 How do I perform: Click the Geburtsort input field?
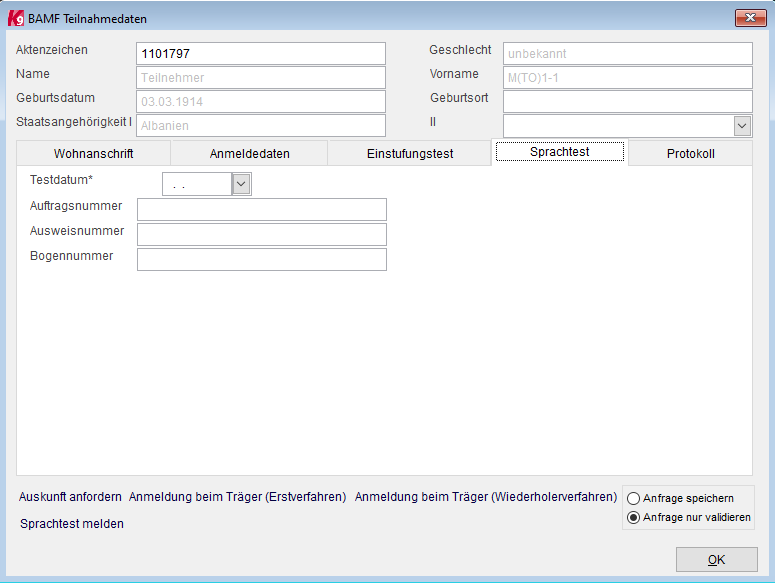[628, 101]
